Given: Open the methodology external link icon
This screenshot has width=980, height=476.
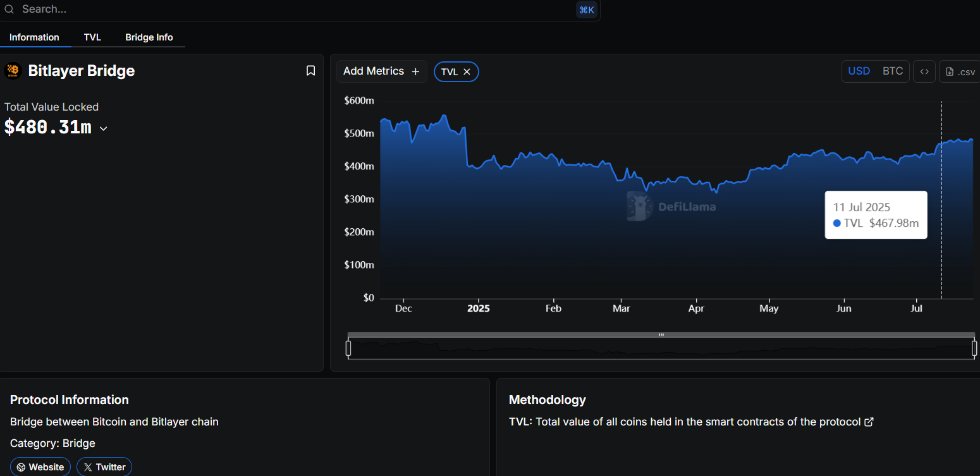Looking at the screenshot, I should point(869,422).
